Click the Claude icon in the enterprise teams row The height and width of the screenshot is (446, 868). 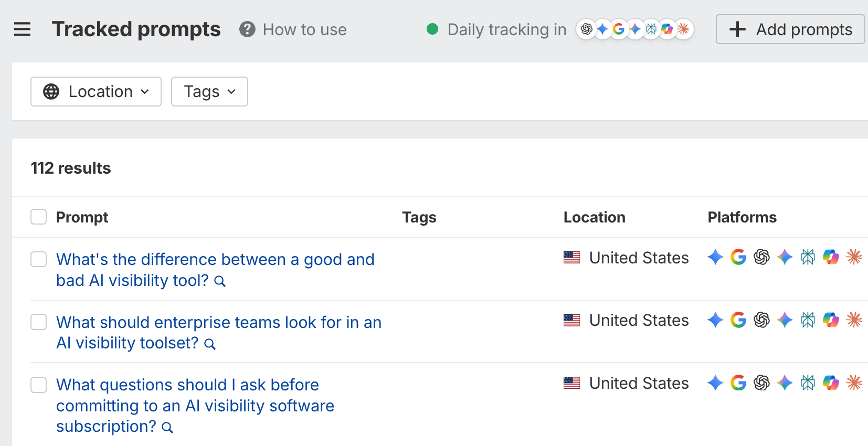pos(854,320)
